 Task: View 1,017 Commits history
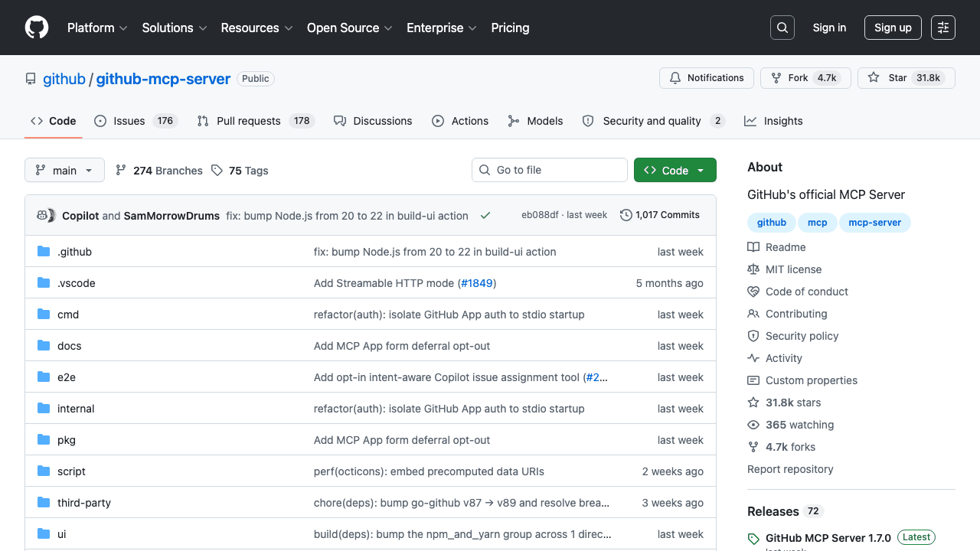(660, 215)
